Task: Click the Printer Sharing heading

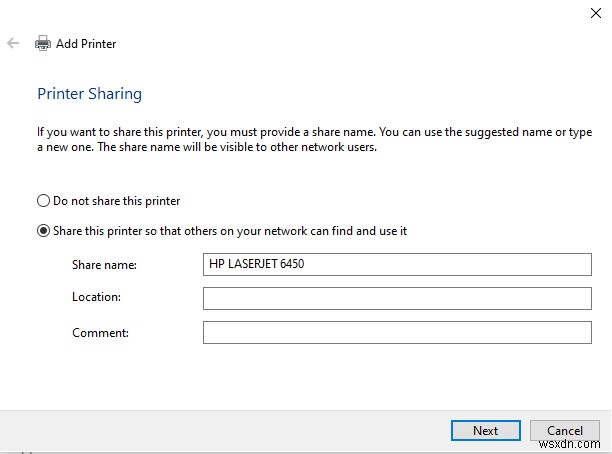Action: tap(89, 94)
